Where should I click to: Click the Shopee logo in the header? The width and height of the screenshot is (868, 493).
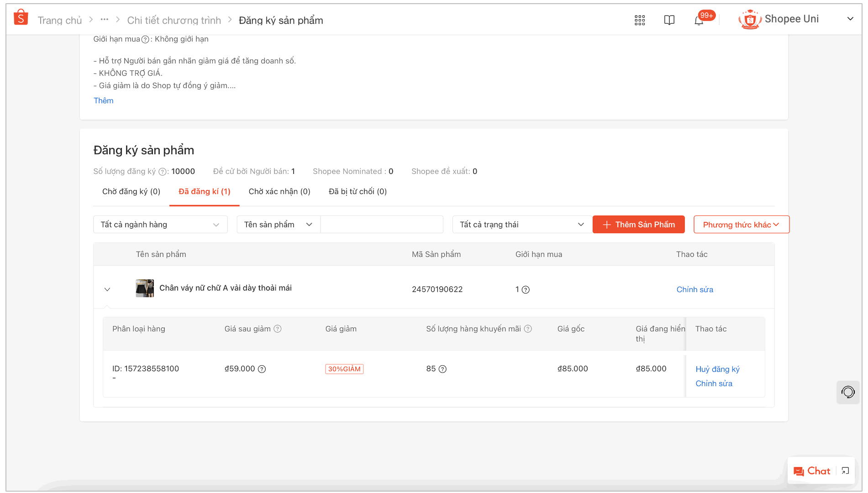(21, 16)
